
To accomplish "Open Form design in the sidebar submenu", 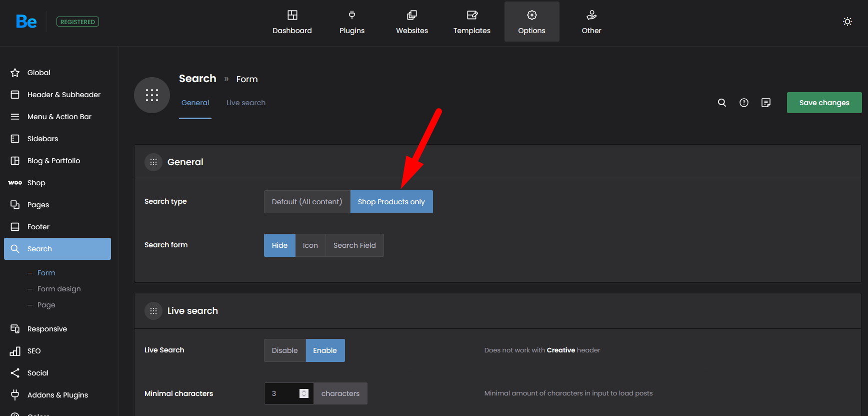I will point(58,289).
